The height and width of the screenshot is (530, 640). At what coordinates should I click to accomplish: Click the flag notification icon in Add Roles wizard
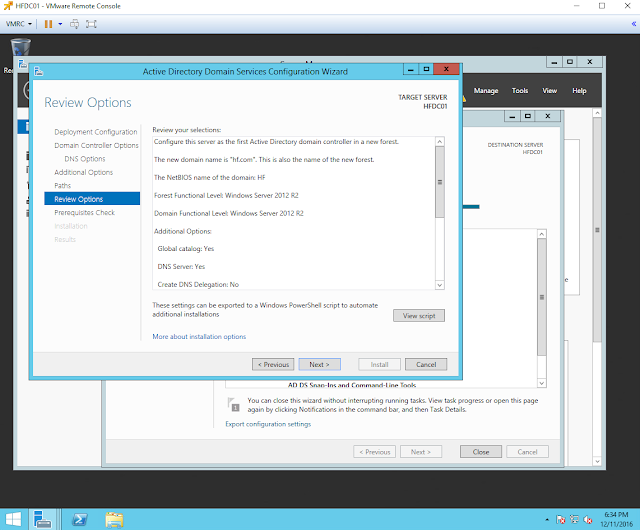(x=233, y=404)
